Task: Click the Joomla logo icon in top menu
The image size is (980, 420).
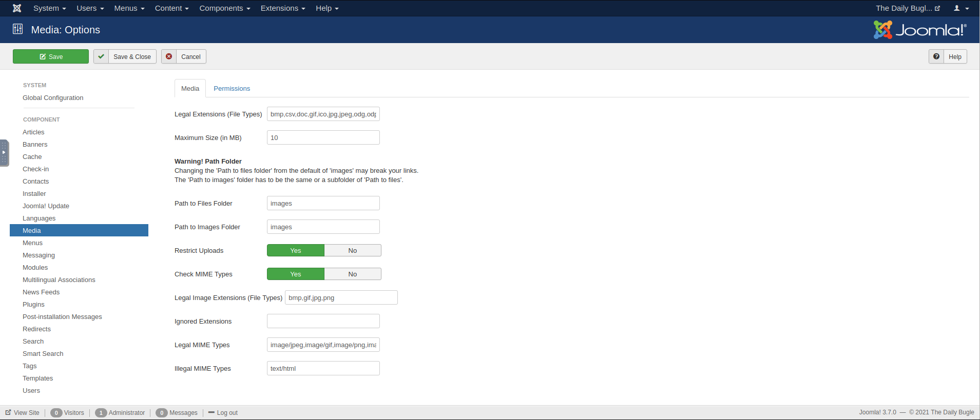Action: click(17, 8)
